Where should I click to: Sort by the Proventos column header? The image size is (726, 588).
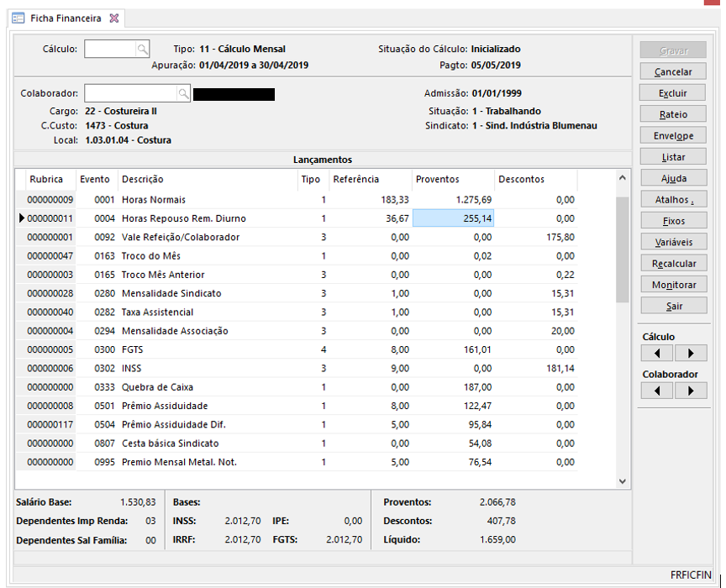(x=452, y=179)
